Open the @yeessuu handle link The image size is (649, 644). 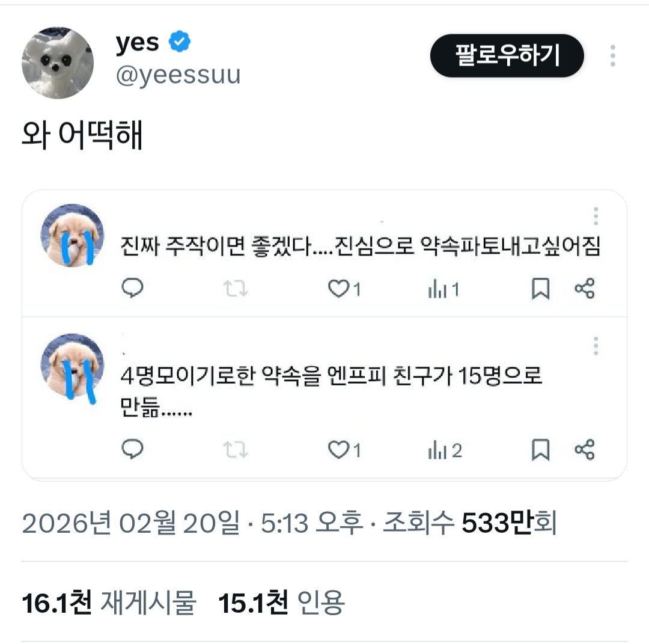(x=178, y=76)
